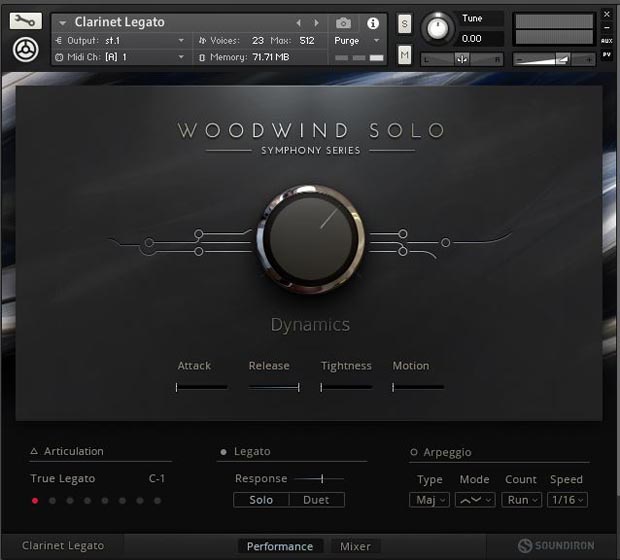The width and height of the screenshot is (620, 560).
Task: Click the wrench edit icon
Action: 26,21
